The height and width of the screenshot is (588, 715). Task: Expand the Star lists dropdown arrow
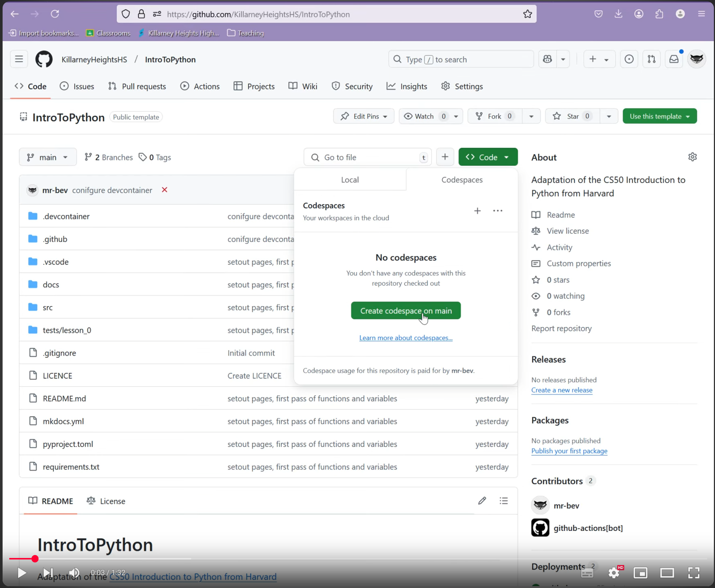609,116
